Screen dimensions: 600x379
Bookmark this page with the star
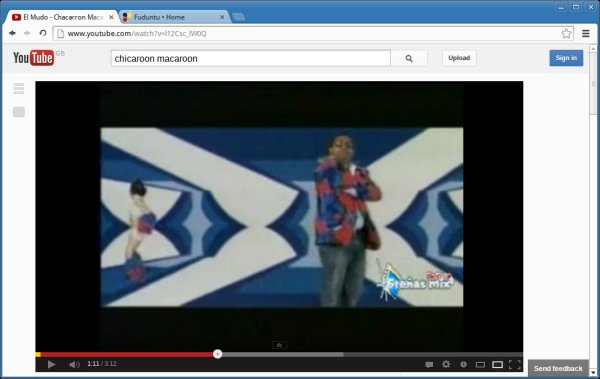click(x=566, y=34)
